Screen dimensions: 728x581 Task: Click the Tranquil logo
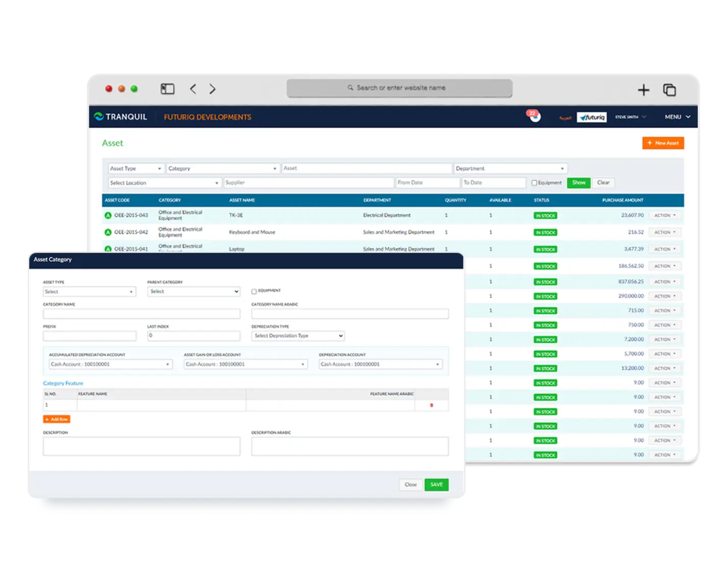[120, 117]
